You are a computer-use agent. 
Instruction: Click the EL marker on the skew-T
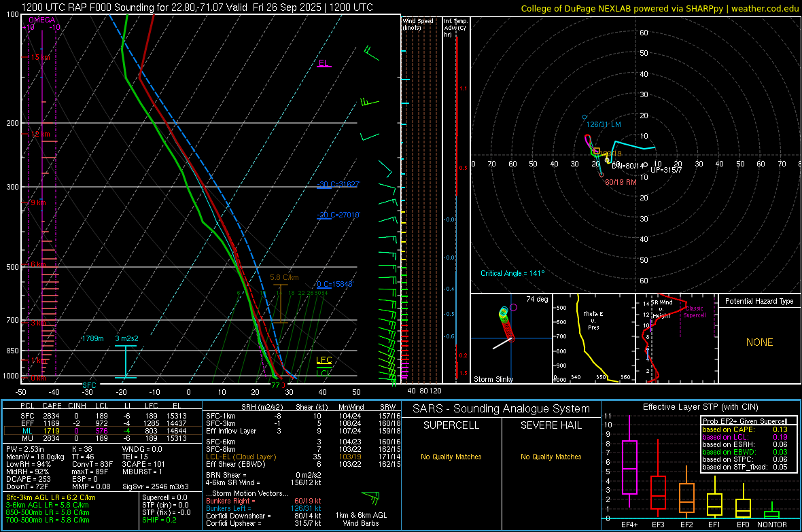pos(324,63)
